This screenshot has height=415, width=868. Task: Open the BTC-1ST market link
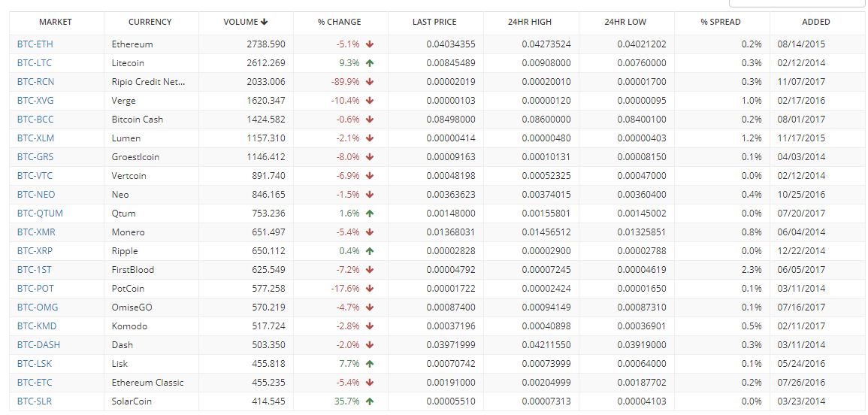35,270
